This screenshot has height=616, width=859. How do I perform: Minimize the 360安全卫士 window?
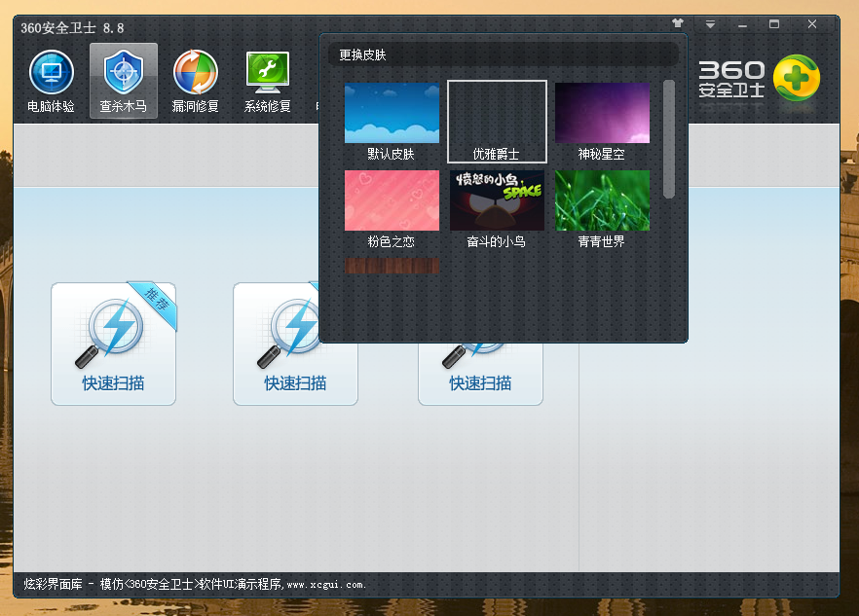point(742,24)
